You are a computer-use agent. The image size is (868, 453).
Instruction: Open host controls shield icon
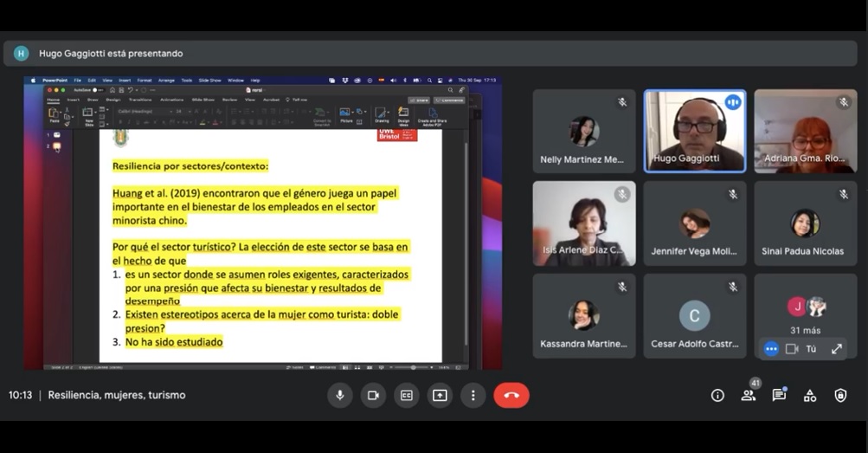(x=840, y=396)
